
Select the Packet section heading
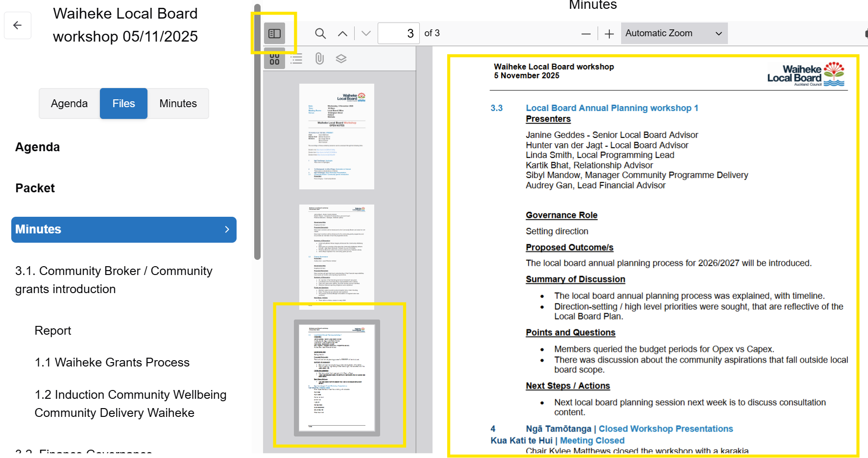(35, 188)
